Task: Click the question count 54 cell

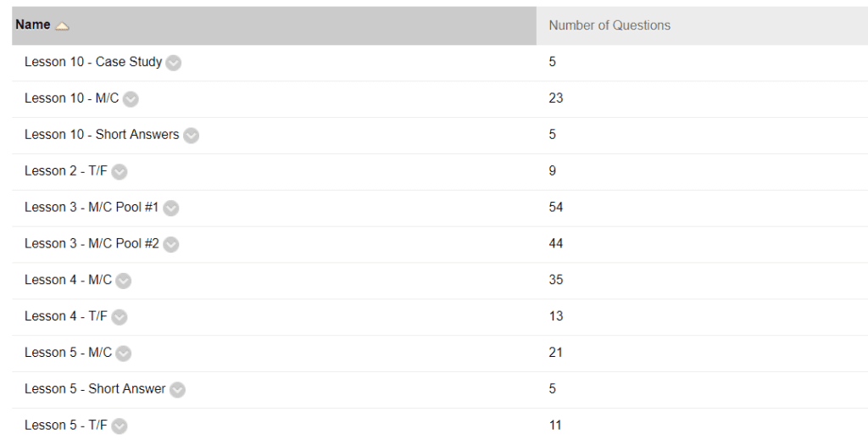Action: (556, 208)
